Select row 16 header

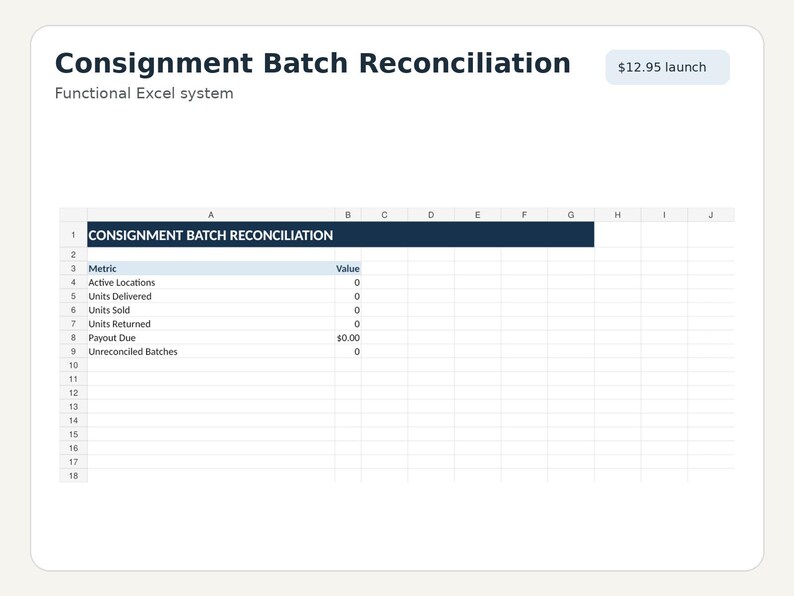pyautogui.click(x=73, y=448)
